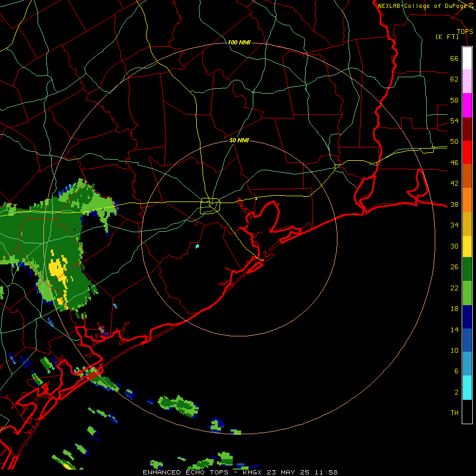Click the light green legend swatch
Viewport: 476px width, 476px height.
467,293
